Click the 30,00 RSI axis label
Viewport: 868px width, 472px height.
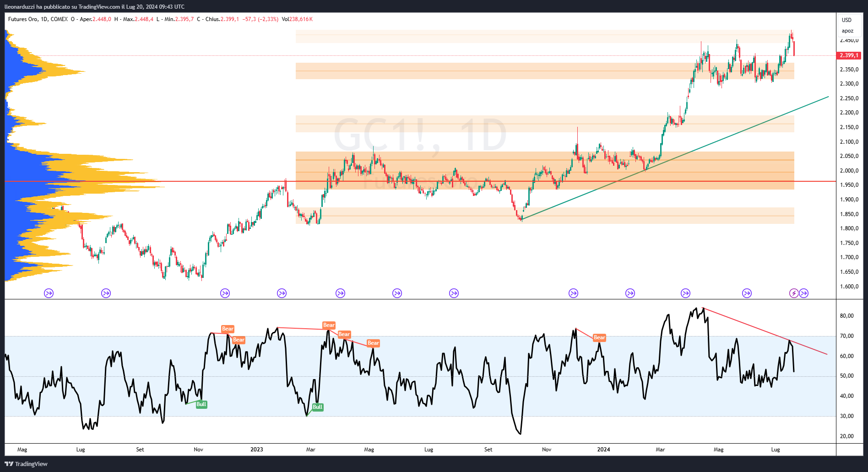tap(846, 416)
